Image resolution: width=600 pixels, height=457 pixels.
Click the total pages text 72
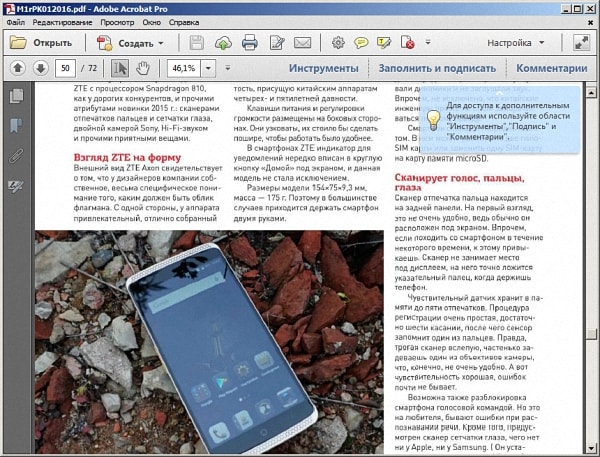[x=92, y=68]
